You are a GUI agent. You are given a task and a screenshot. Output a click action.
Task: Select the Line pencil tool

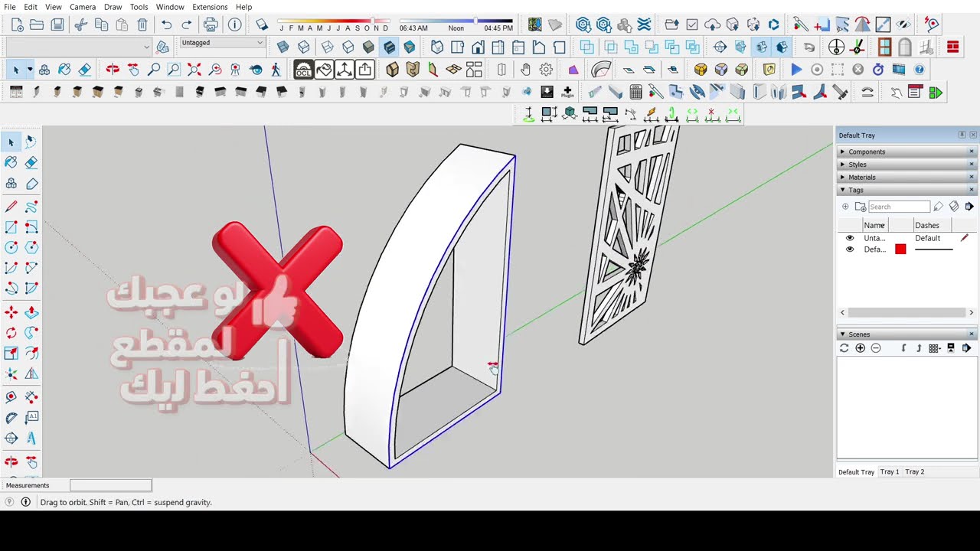pyautogui.click(x=11, y=207)
